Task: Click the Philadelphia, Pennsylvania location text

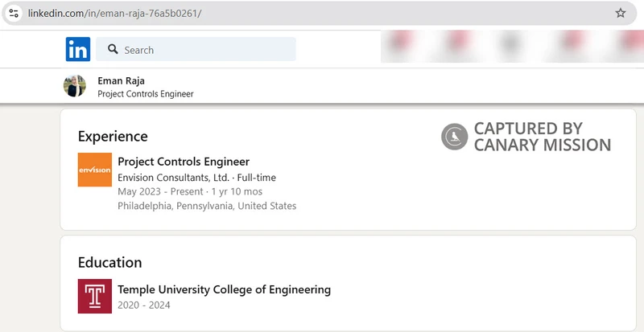Action: 207,206
